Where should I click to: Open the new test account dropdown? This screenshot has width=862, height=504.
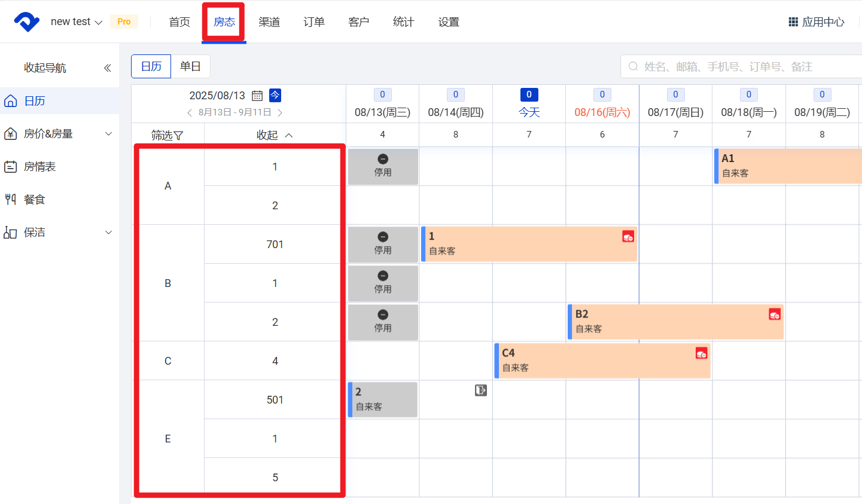pyautogui.click(x=76, y=22)
